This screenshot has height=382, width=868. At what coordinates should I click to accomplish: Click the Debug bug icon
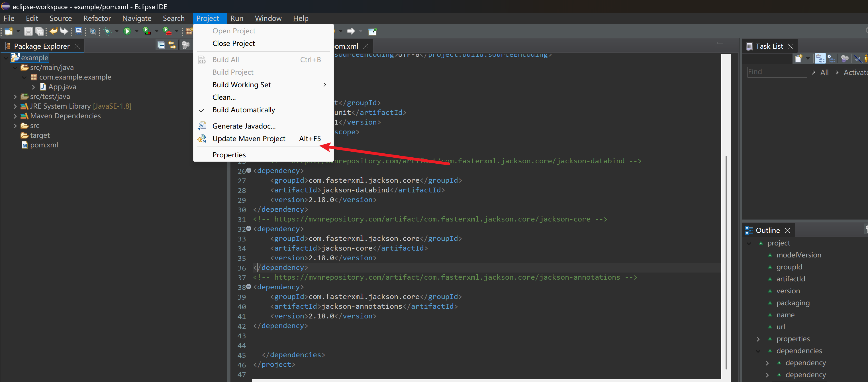point(107,31)
